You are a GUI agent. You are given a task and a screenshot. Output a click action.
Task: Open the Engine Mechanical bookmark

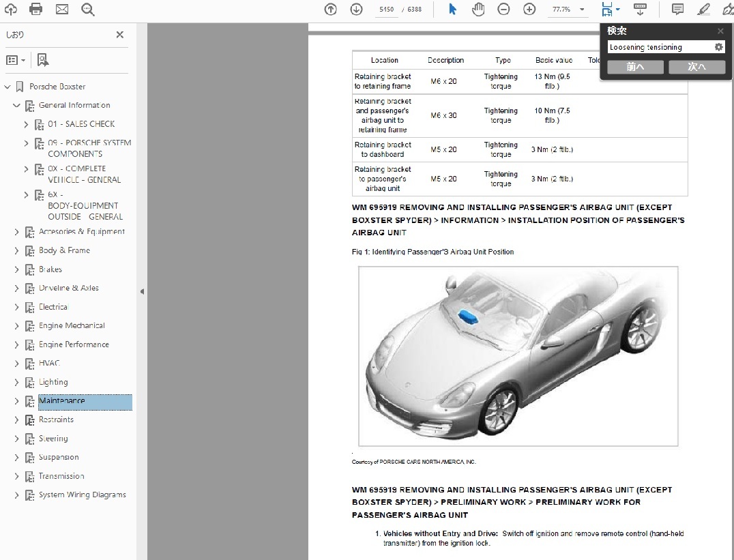(x=72, y=325)
